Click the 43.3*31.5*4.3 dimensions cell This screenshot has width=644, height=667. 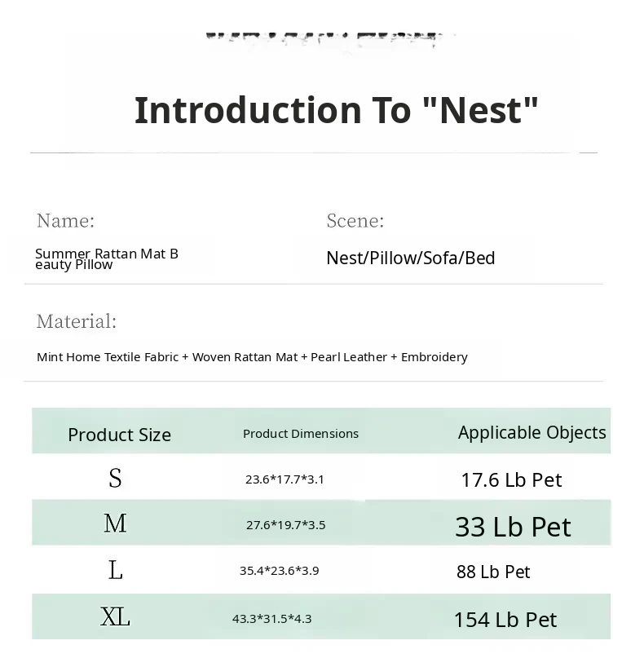click(271, 618)
